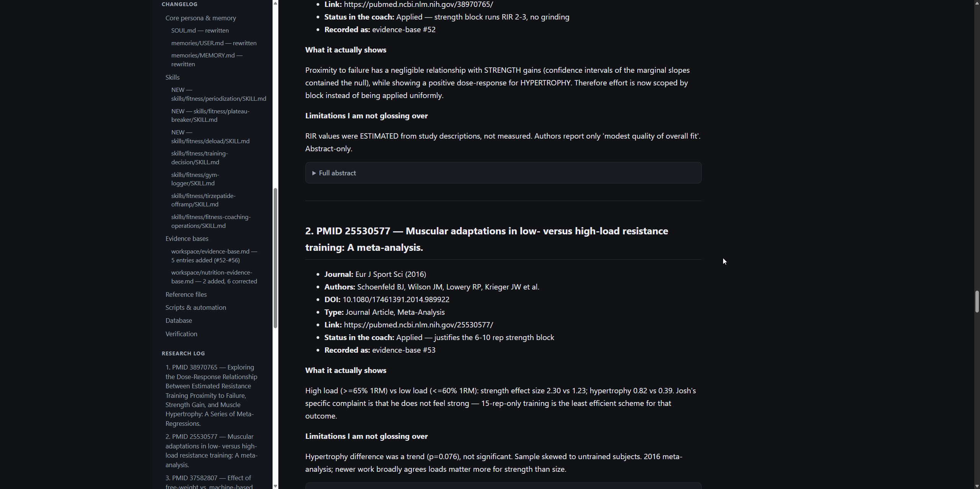Click page scrollbar down arrow
This screenshot has height=489, width=980.
pos(977,486)
